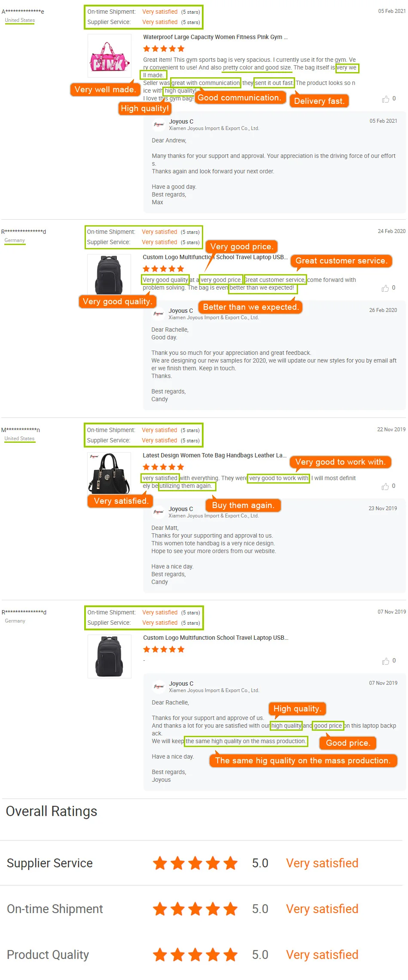
Task: Click the Joyous C avatar in the first reply
Action: point(158,125)
